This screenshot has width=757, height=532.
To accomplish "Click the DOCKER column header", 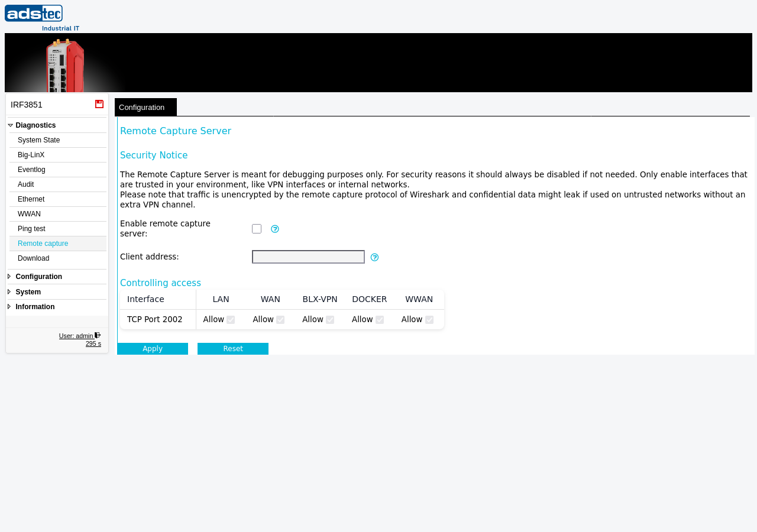I will (370, 299).
